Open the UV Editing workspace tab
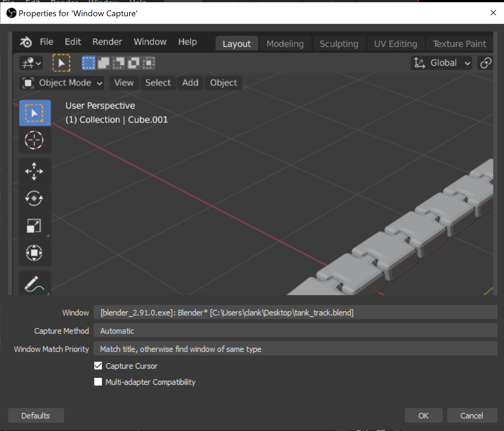 [396, 44]
